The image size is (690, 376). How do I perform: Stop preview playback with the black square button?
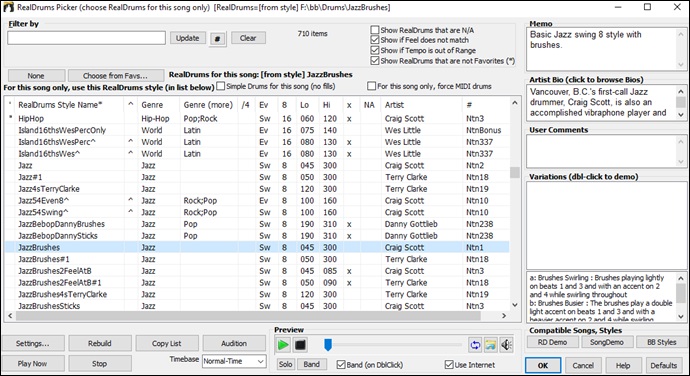coord(300,345)
